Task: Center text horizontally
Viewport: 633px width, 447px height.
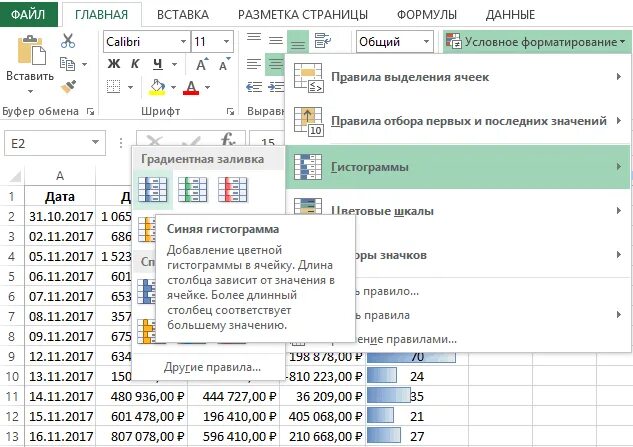Action: pyautogui.click(x=275, y=64)
